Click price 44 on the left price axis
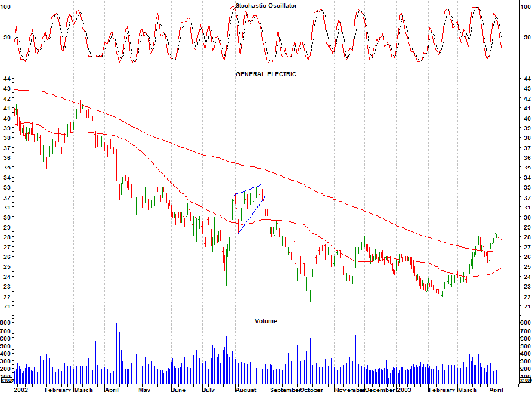 pyautogui.click(x=7, y=79)
